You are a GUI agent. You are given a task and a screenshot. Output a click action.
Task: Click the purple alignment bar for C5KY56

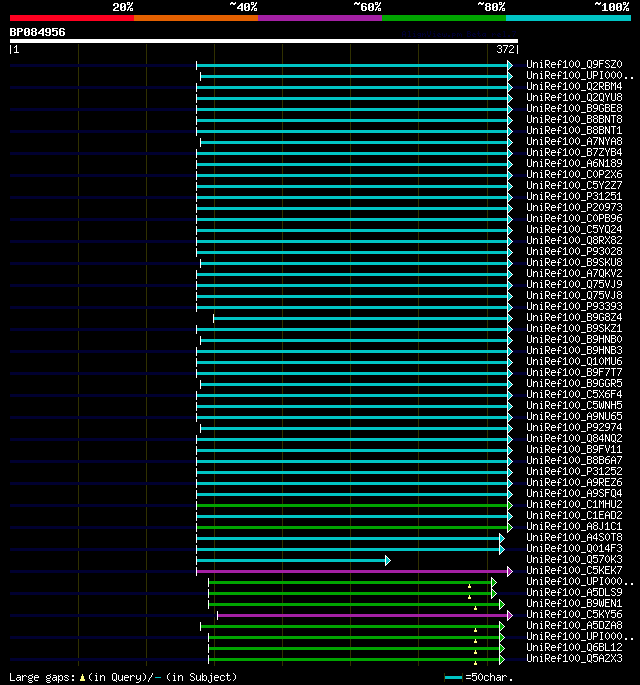click(x=362, y=616)
